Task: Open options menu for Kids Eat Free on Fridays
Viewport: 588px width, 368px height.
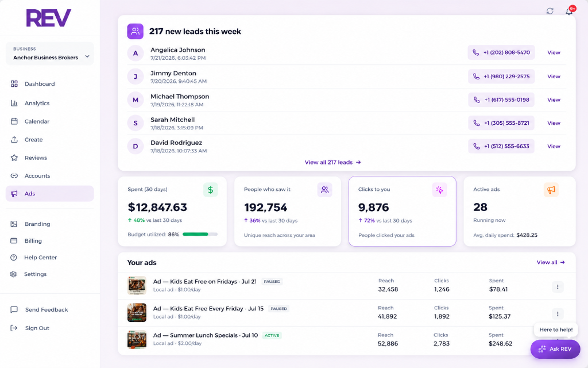Action: click(x=558, y=287)
